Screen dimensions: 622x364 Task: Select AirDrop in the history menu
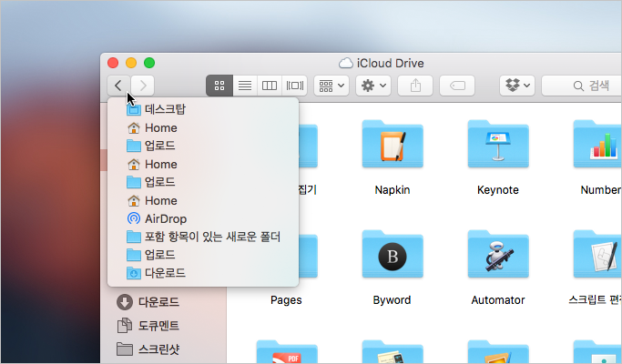203,218
